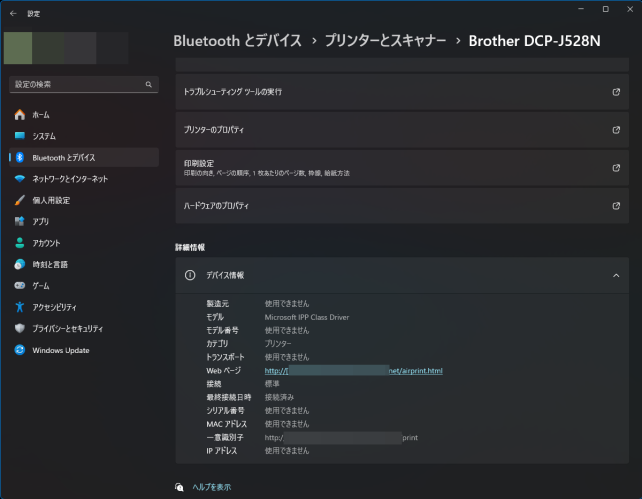This screenshot has width=642, height=499.
Task: Click the Windows Update refresh icon
Action: pyautogui.click(x=20, y=350)
